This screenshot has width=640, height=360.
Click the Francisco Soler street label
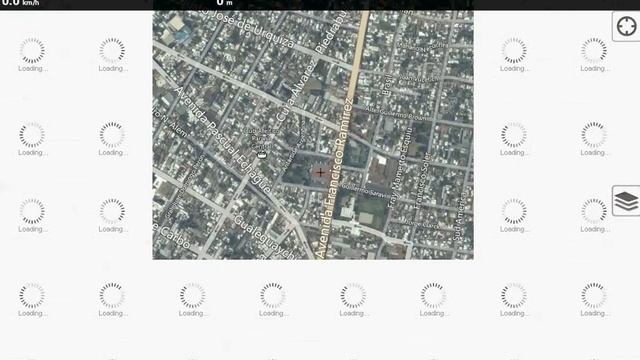[x=422, y=180]
